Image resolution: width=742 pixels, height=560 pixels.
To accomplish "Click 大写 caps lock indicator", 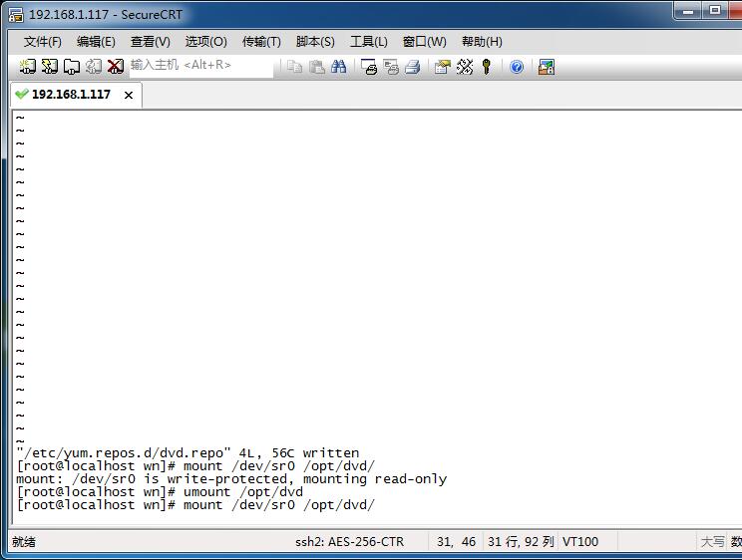I will (x=712, y=541).
